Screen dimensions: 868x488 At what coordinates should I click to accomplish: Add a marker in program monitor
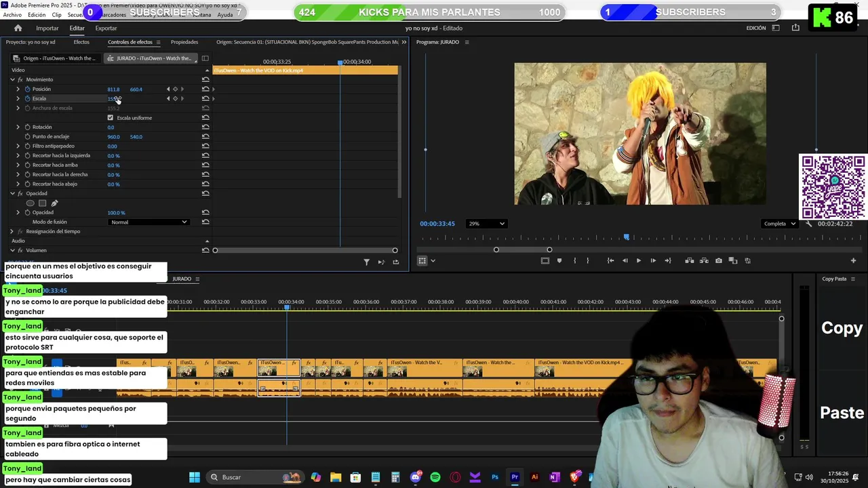click(559, 260)
